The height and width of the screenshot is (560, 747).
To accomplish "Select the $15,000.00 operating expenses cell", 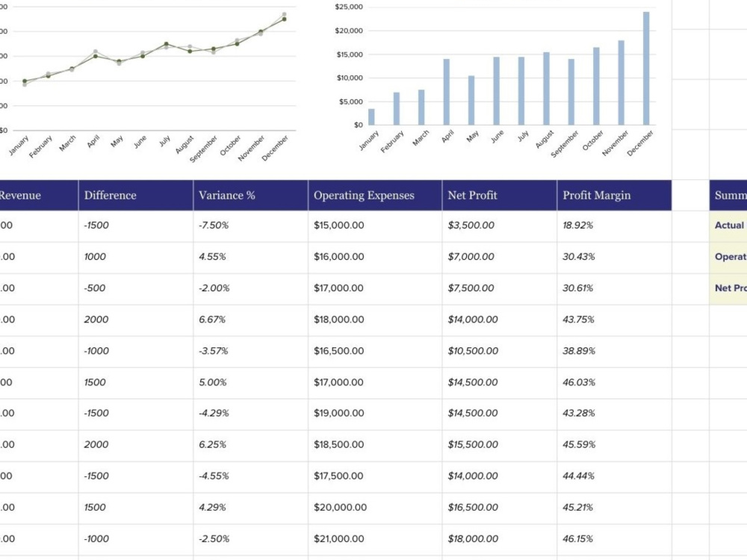I will click(375, 225).
